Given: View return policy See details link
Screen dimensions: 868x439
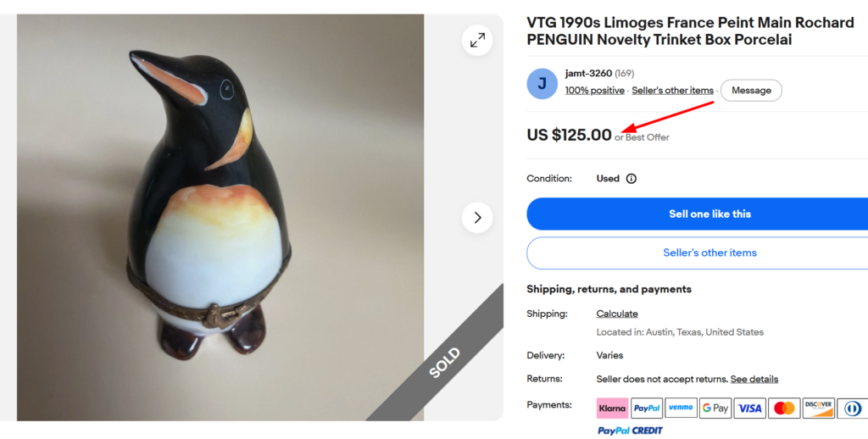Looking at the screenshot, I should point(754,379).
